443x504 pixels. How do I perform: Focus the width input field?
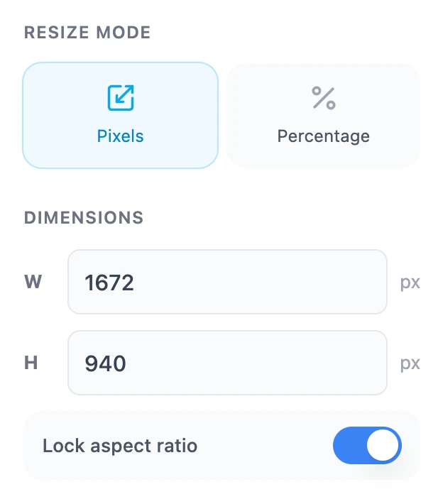227,282
